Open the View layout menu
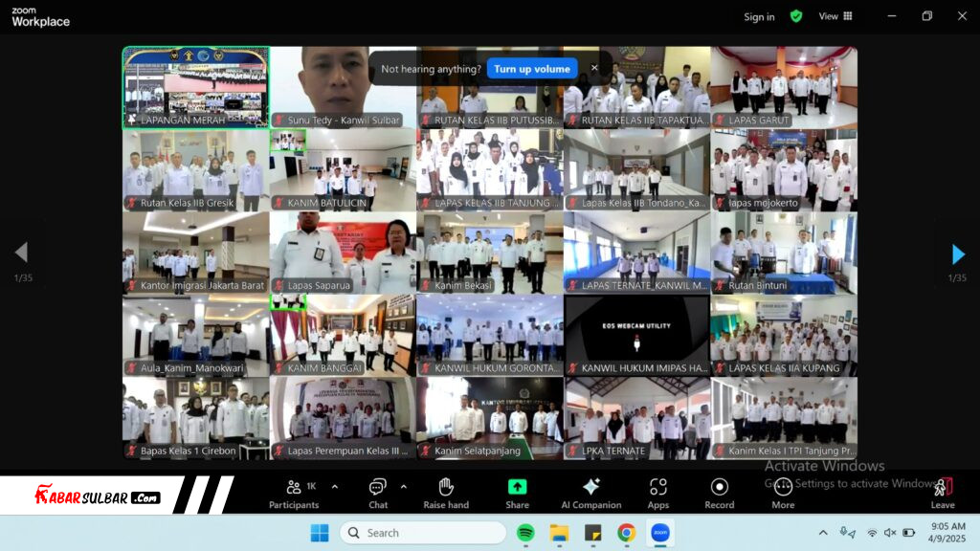The width and height of the screenshot is (980, 551). click(835, 16)
